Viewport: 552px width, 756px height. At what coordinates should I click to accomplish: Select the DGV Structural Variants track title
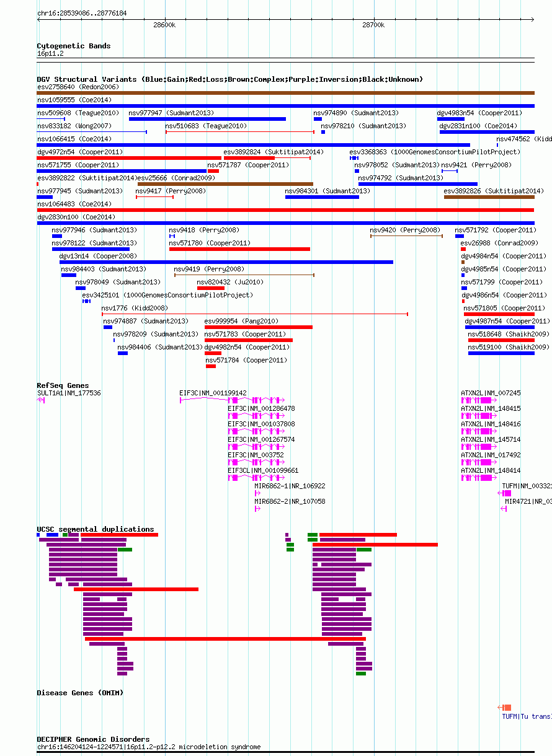230,79
